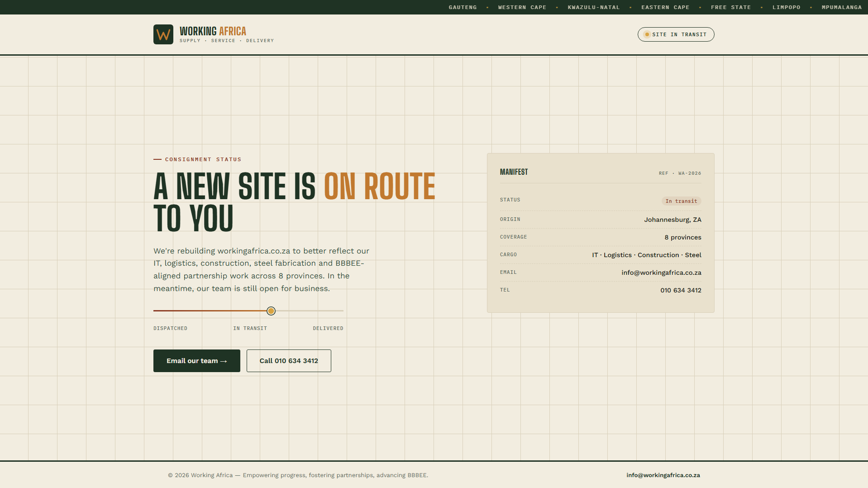
Task: Click the EMAIL row label in manifest
Action: point(508,273)
